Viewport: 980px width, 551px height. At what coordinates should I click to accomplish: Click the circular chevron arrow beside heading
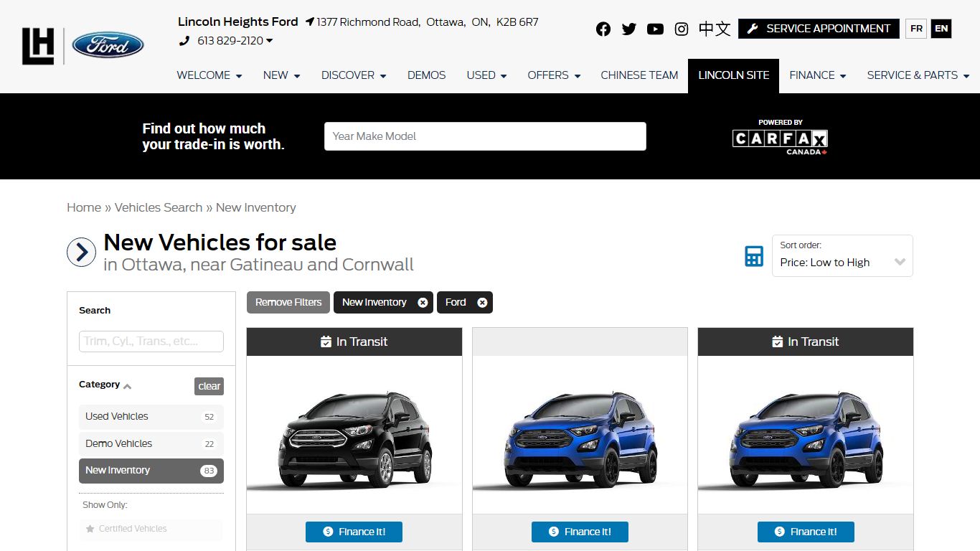click(82, 253)
